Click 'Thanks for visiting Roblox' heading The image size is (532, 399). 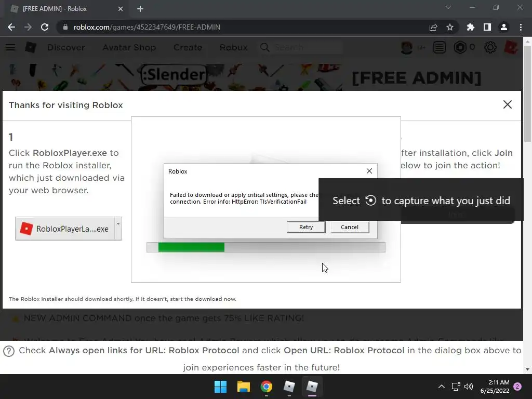pyautogui.click(x=66, y=105)
